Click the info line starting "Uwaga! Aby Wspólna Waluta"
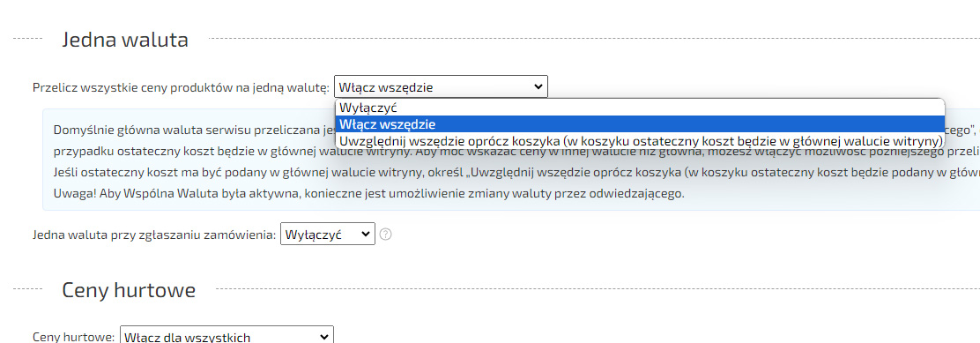This screenshot has width=980, height=343. tap(368, 193)
